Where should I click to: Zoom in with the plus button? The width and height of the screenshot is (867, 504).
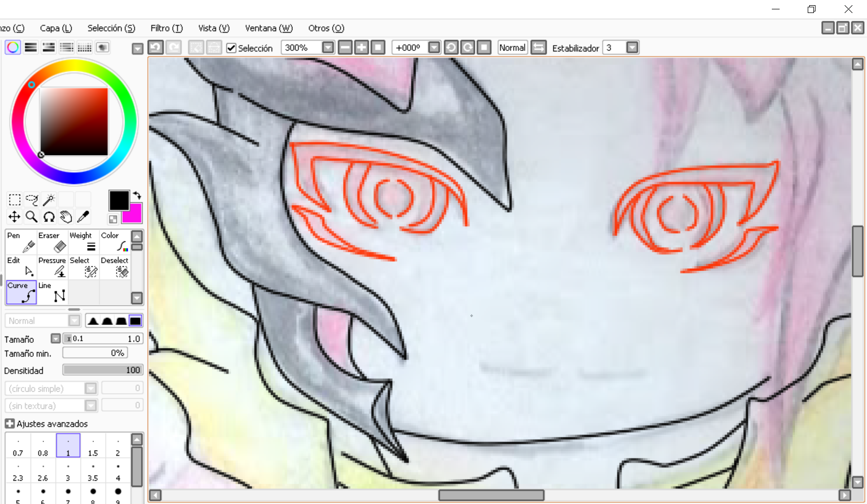coord(361,48)
